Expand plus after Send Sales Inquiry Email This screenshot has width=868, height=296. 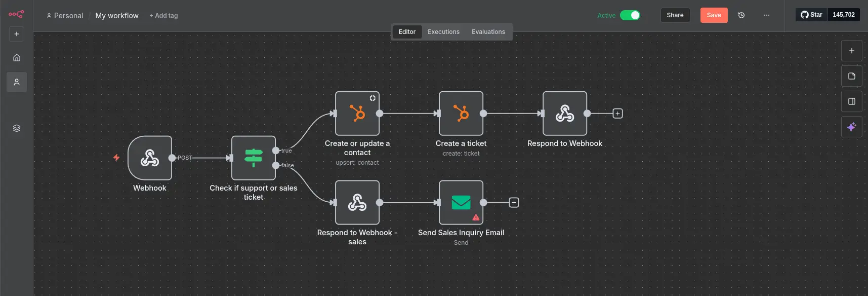click(x=514, y=203)
